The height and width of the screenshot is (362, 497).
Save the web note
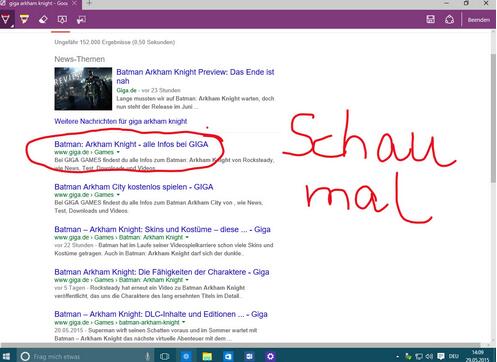(430, 20)
